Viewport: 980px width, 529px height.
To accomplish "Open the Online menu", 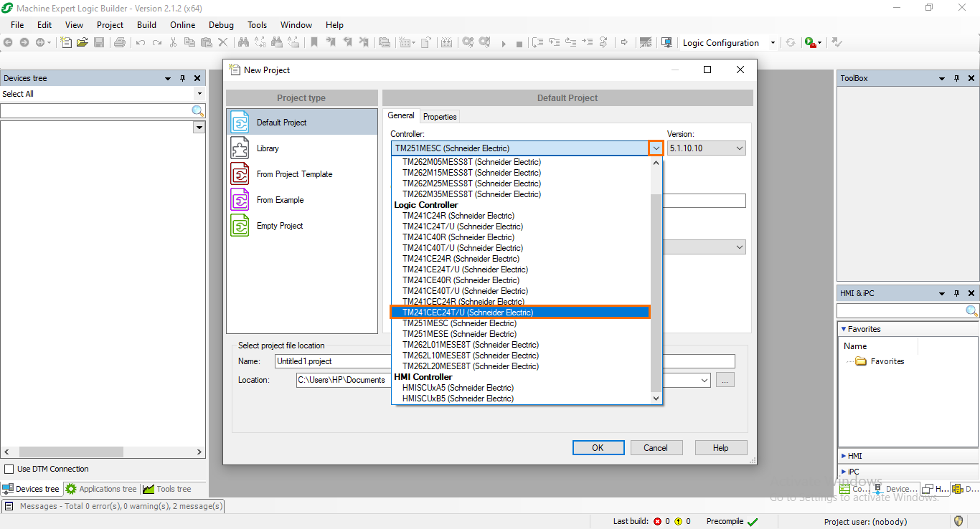I will click(x=182, y=24).
